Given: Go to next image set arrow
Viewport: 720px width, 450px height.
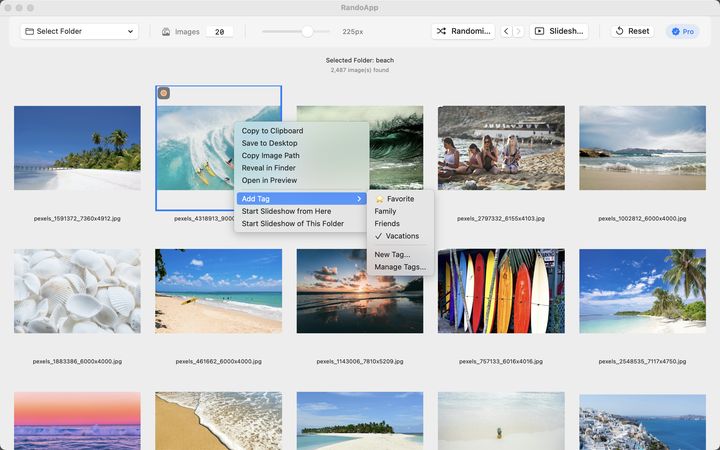Looking at the screenshot, I should point(518,31).
